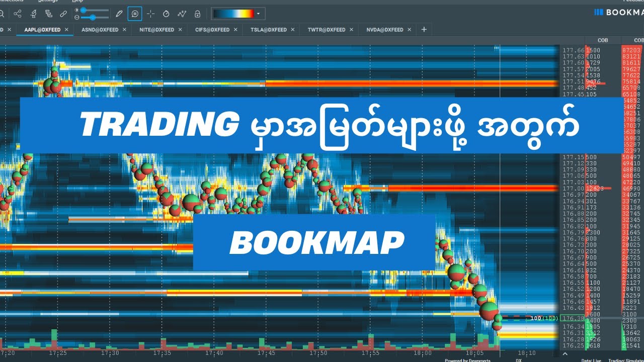Activate the crosshair tool

pyautogui.click(x=150, y=14)
